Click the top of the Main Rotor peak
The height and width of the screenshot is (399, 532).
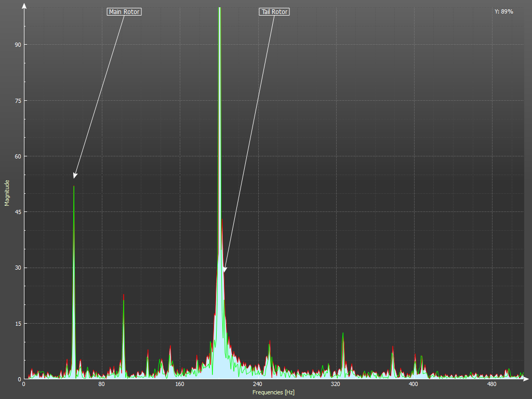(x=74, y=187)
